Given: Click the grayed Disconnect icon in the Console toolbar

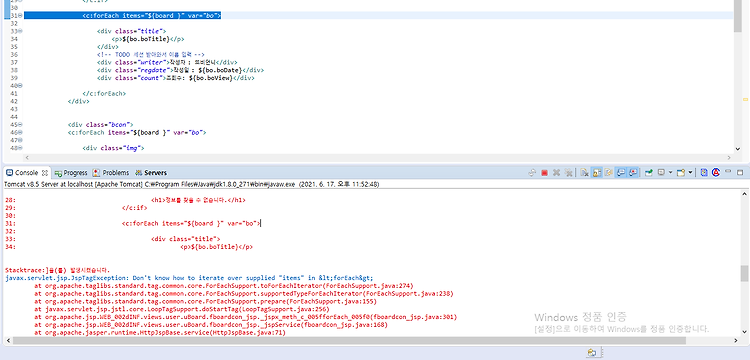Looking at the screenshot, I should point(532,173).
